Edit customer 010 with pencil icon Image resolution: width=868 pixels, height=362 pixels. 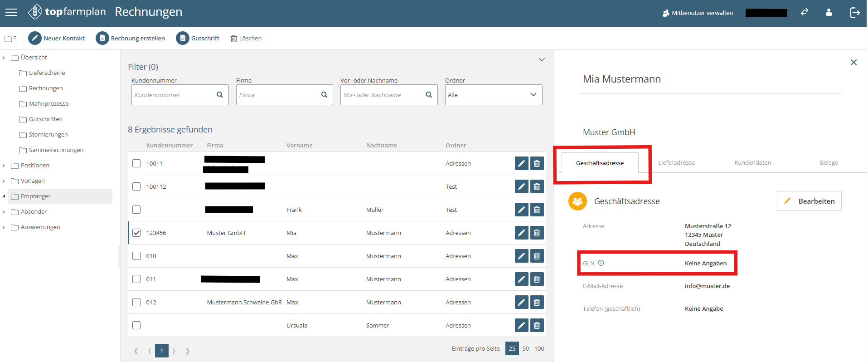(522, 256)
